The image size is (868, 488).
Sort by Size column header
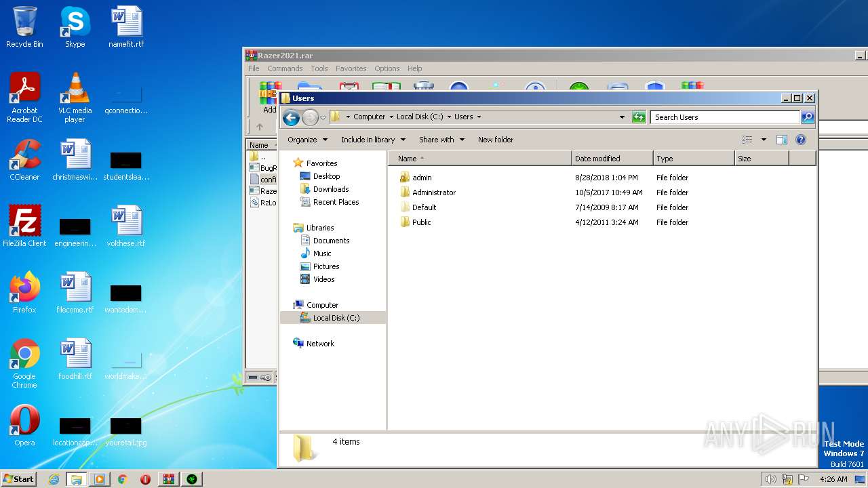click(x=762, y=159)
